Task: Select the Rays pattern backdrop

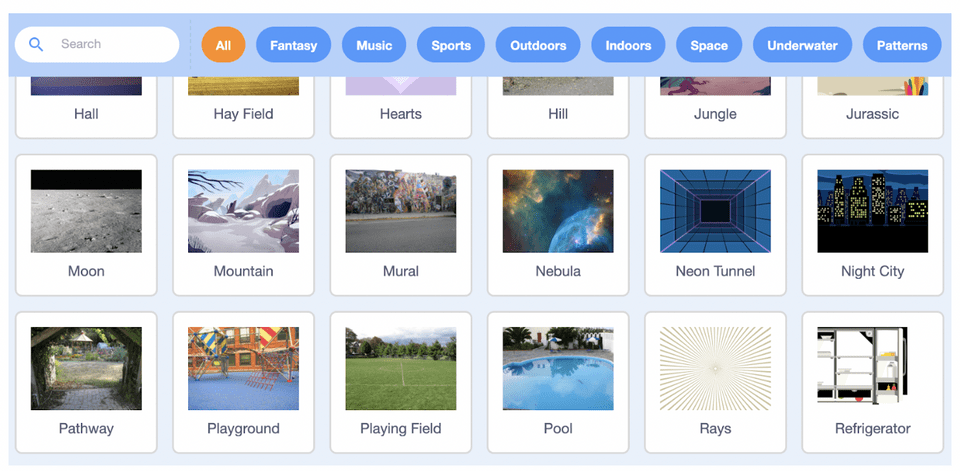Action: (715, 383)
